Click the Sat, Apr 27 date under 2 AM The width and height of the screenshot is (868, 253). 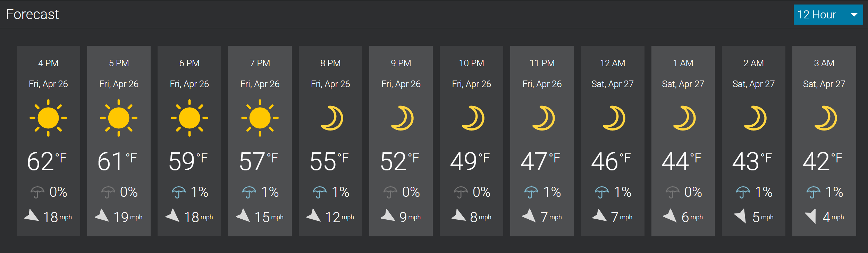coord(753,84)
